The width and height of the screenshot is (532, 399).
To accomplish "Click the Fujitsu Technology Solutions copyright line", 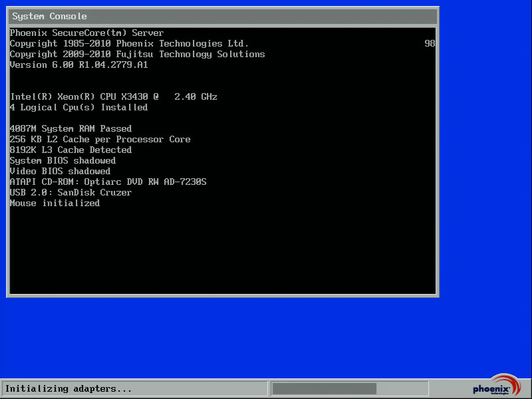I will point(137,55).
